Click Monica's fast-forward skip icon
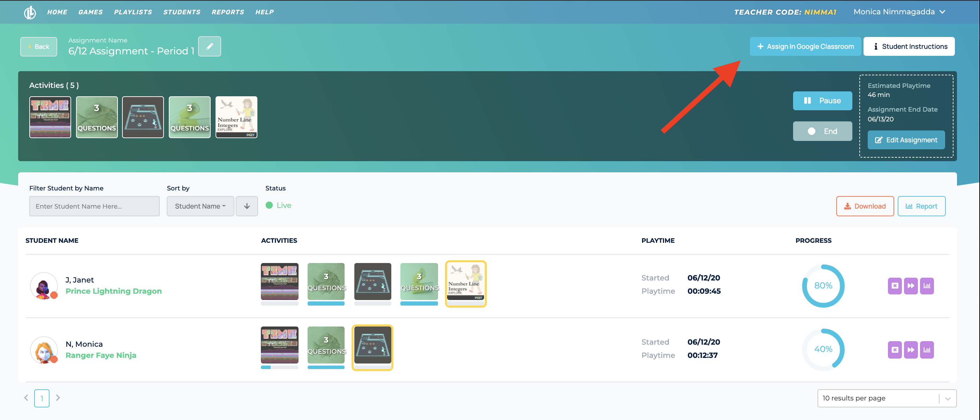980x420 pixels. click(911, 350)
